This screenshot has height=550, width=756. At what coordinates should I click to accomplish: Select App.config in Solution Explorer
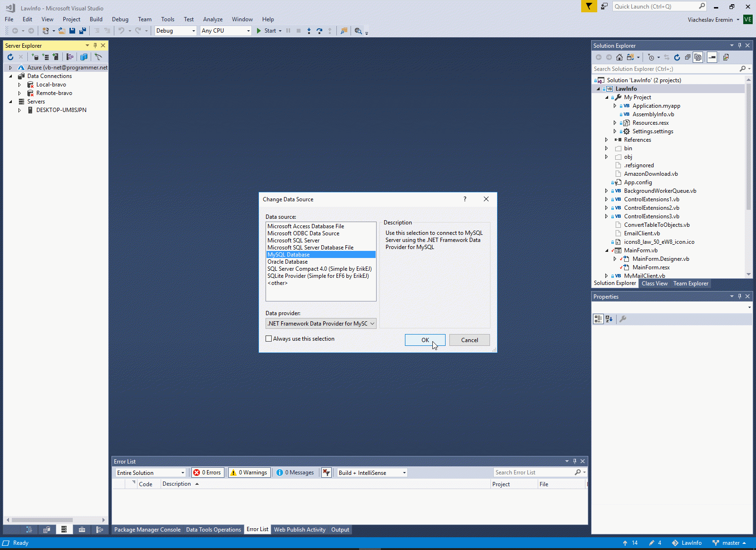click(638, 182)
